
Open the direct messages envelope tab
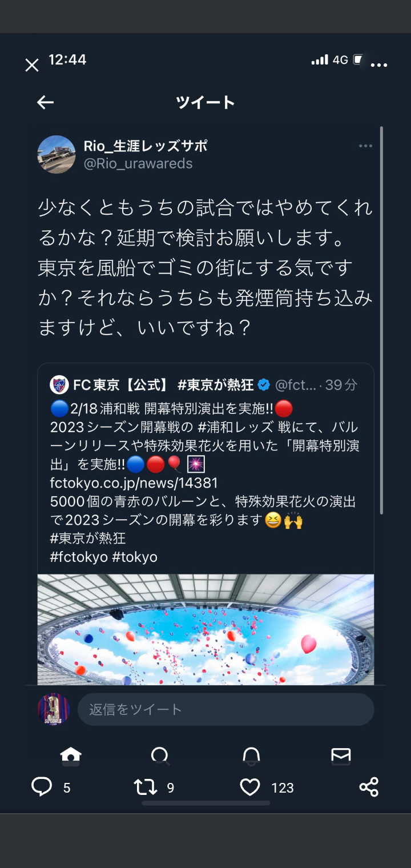click(341, 755)
